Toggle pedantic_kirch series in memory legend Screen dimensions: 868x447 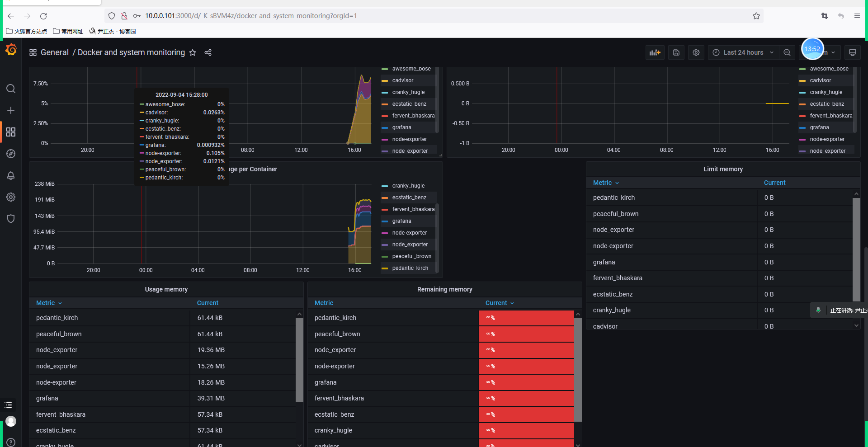click(410, 268)
